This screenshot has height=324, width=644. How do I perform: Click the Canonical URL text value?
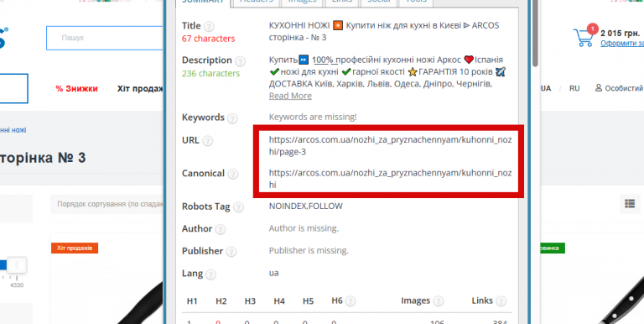pos(390,179)
